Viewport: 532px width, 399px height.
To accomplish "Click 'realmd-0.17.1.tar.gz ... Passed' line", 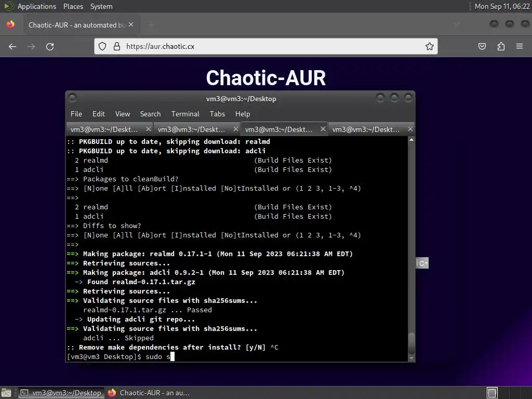I will 147,310.
